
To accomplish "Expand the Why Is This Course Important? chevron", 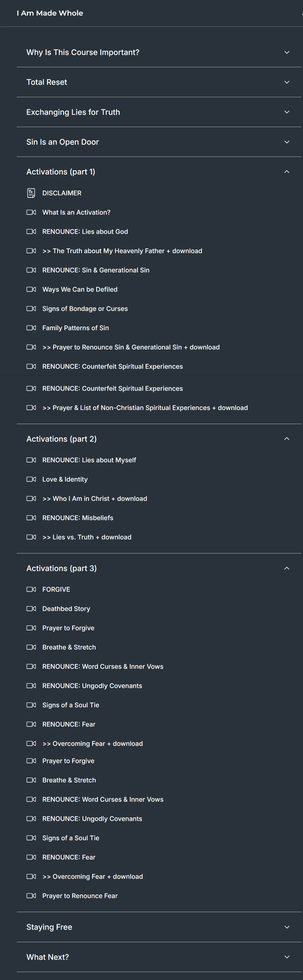I will [287, 53].
